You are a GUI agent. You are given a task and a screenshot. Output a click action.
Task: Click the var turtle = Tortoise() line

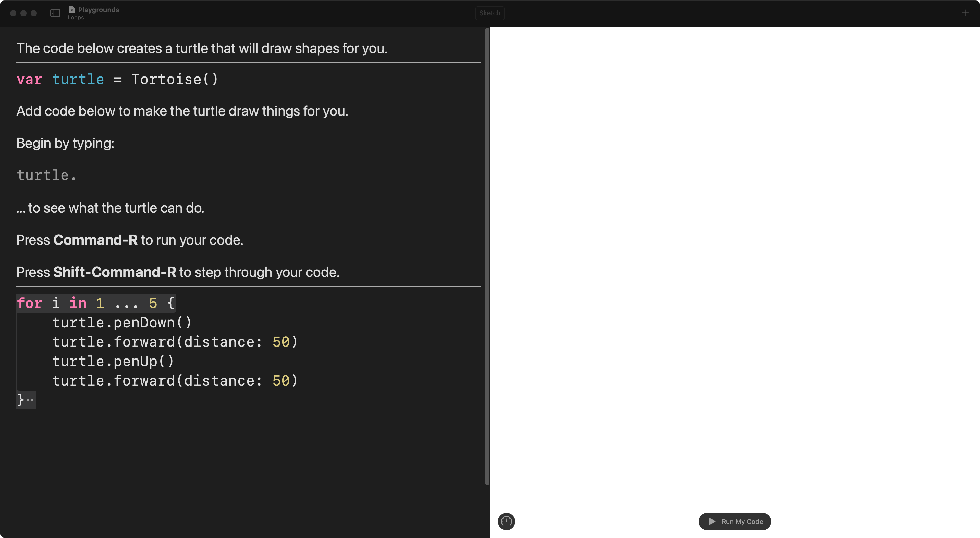[117, 79]
